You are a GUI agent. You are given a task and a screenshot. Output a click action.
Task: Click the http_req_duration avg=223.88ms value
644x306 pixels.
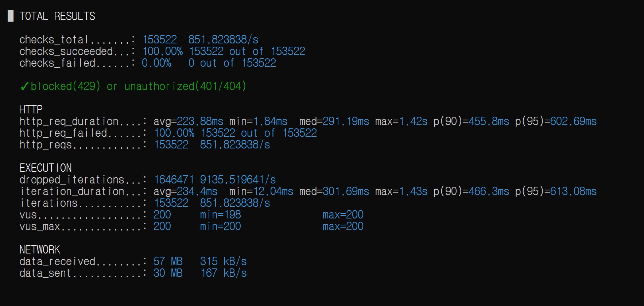click(x=188, y=121)
